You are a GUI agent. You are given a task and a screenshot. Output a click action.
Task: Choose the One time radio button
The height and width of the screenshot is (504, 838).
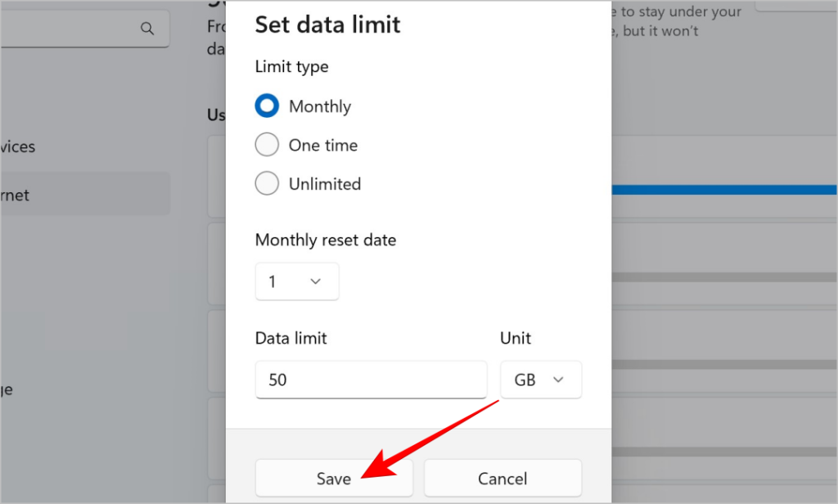pyautogui.click(x=268, y=146)
